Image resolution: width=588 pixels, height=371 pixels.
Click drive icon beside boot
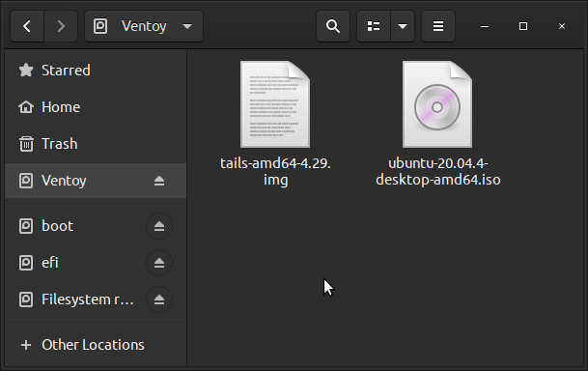(26, 226)
